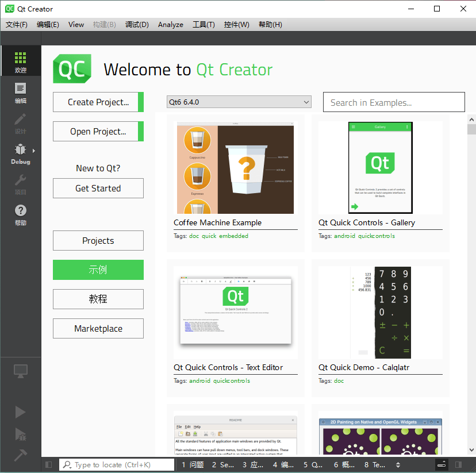Screen dimensions: 476x473
Task: Click the Get Started button
Action: (x=98, y=188)
